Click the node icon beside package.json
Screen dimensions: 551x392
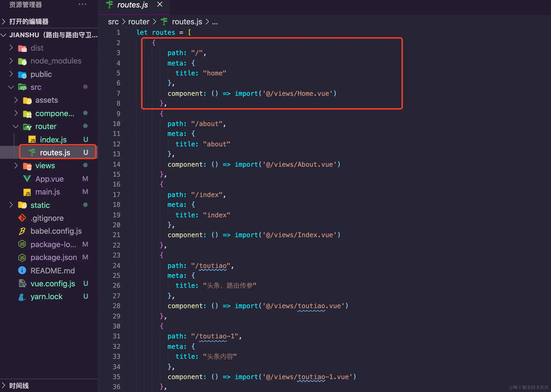point(22,258)
